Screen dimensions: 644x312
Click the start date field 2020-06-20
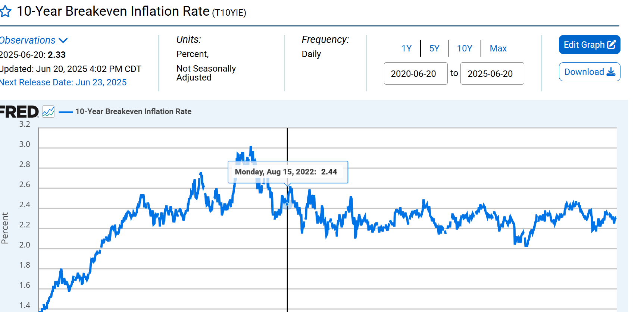[x=416, y=73]
